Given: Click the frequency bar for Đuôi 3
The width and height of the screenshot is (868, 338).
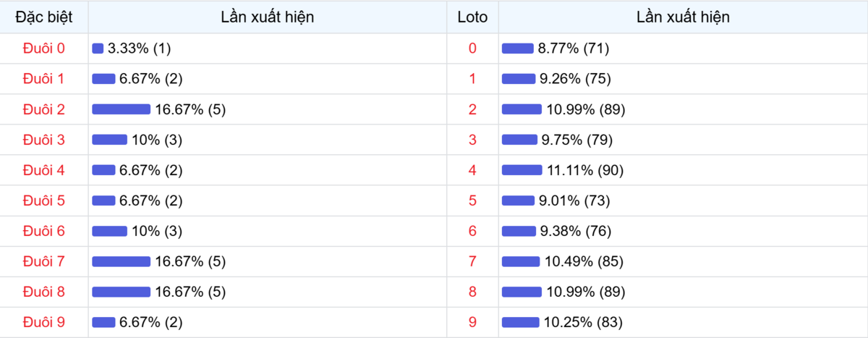Looking at the screenshot, I should [x=109, y=140].
